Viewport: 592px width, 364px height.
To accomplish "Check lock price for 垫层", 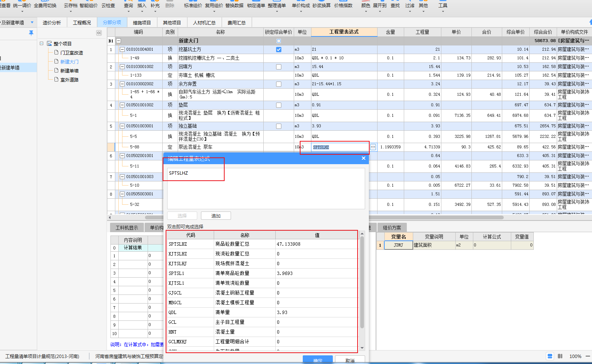I will (x=278, y=105).
